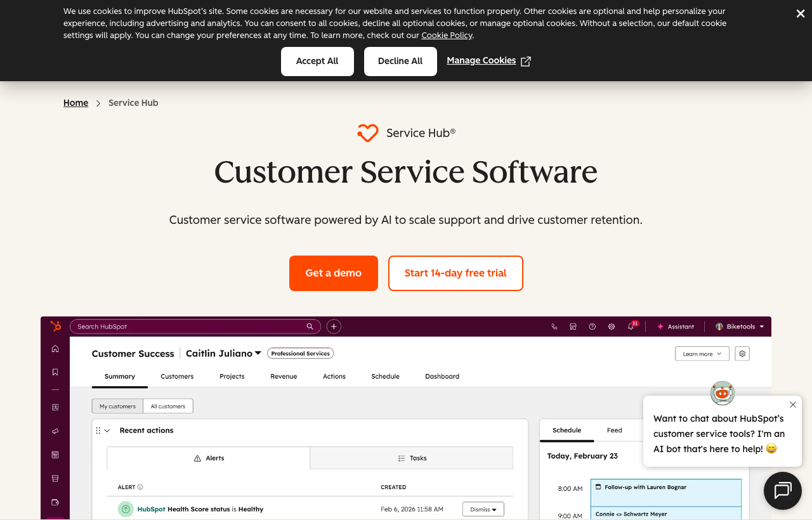Click the help question mark icon
The width and height of the screenshot is (812, 520).
[x=593, y=327]
